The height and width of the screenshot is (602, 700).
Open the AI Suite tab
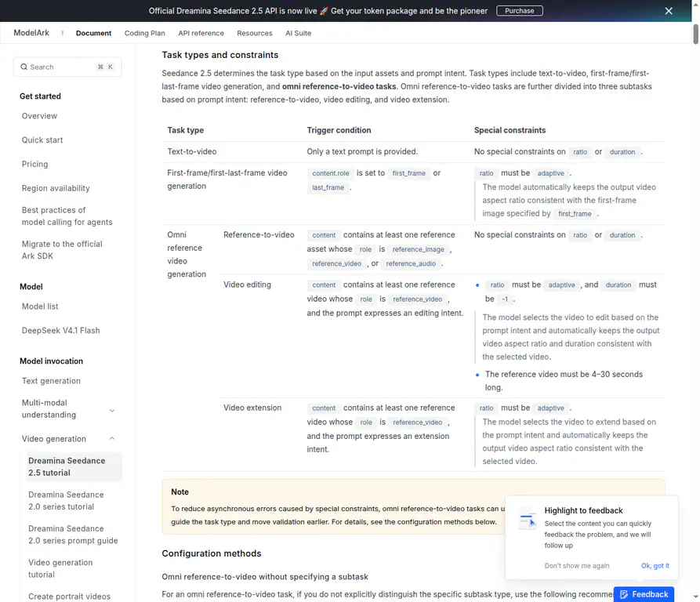(x=298, y=33)
